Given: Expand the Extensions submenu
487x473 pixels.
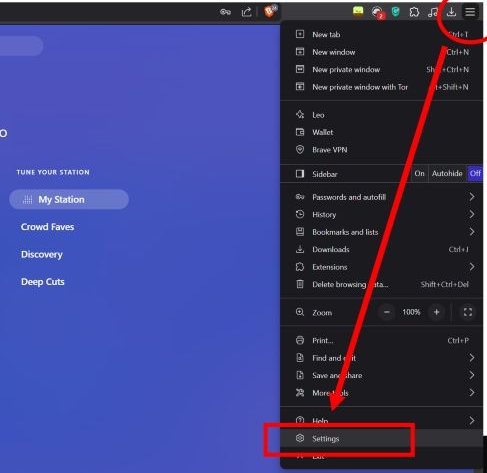Looking at the screenshot, I should (x=381, y=267).
